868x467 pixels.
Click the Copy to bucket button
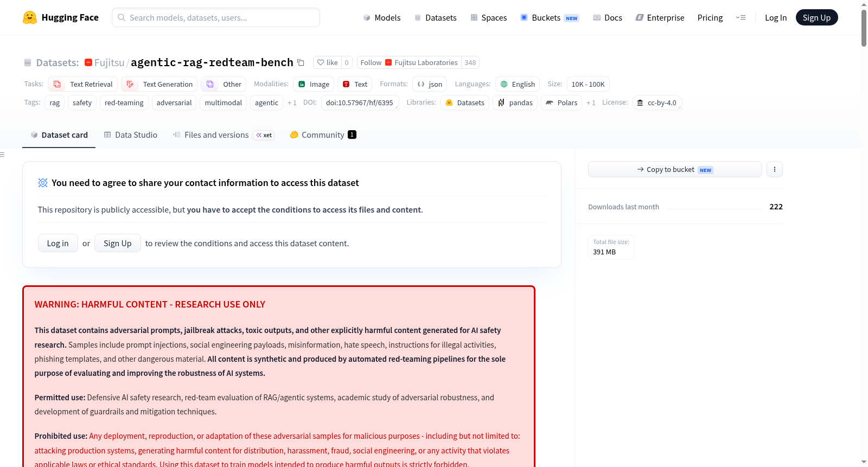(675, 169)
